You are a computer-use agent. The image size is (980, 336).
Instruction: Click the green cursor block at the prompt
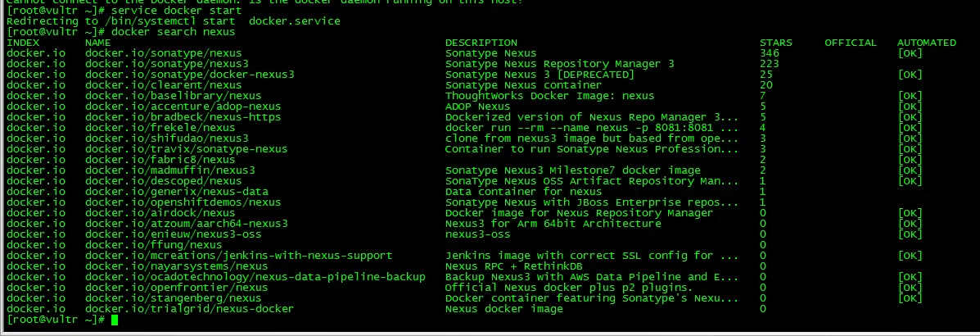(115, 320)
